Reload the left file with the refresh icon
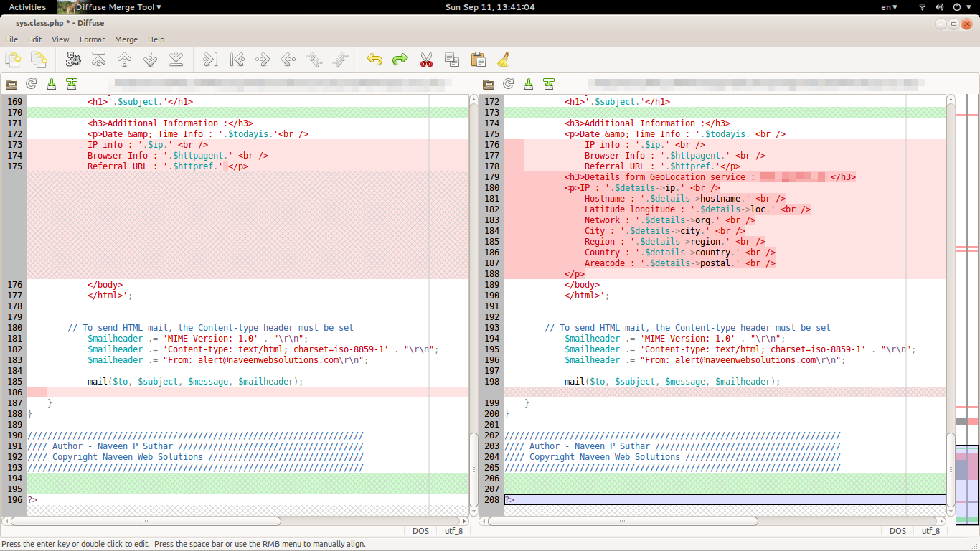Viewport: 980px width, 551px height. pyautogui.click(x=31, y=84)
